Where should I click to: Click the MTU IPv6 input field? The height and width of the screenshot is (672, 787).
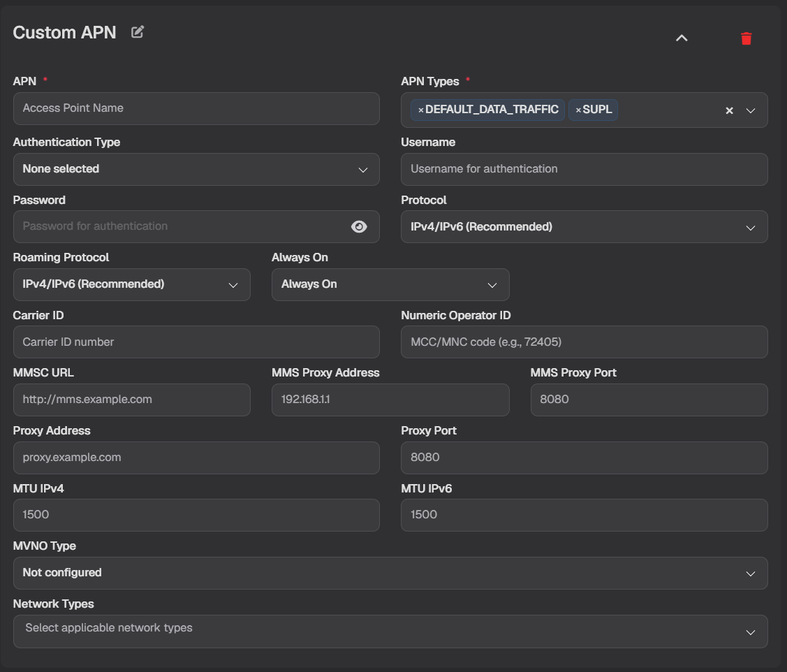[584, 516]
